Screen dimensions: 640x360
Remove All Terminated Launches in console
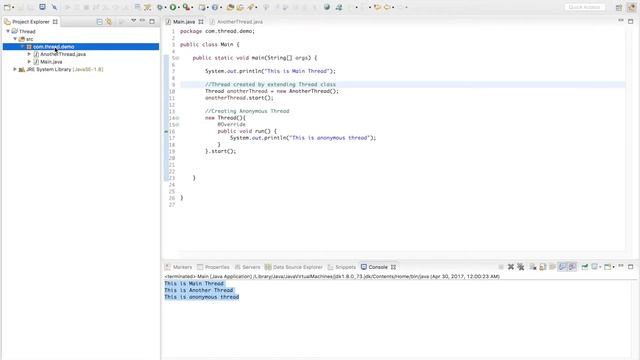tap(521, 267)
